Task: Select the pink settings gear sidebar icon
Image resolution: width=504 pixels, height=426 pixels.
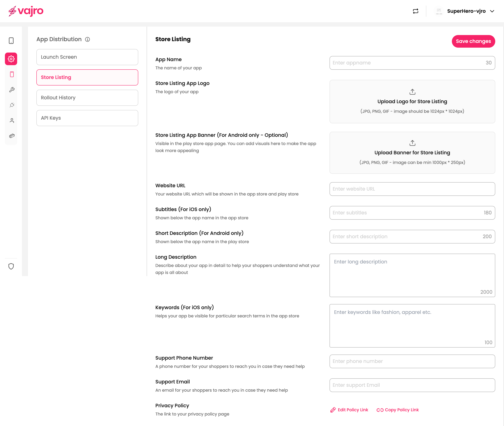Action: click(x=11, y=59)
